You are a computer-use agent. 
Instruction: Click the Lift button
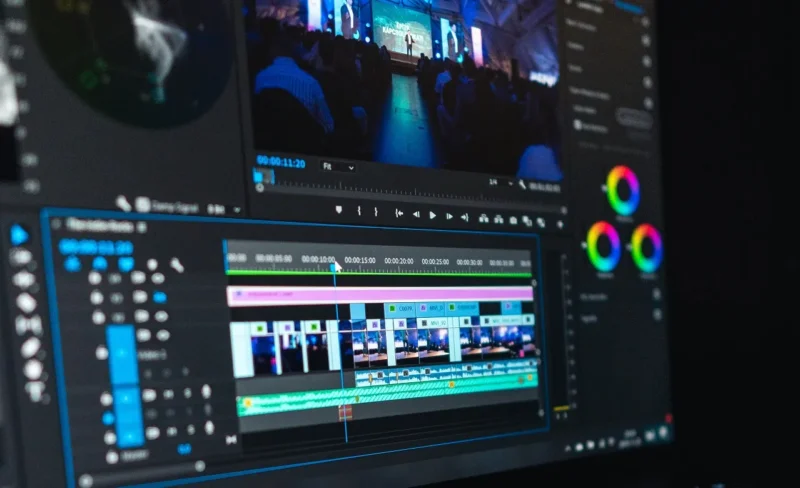(x=484, y=219)
